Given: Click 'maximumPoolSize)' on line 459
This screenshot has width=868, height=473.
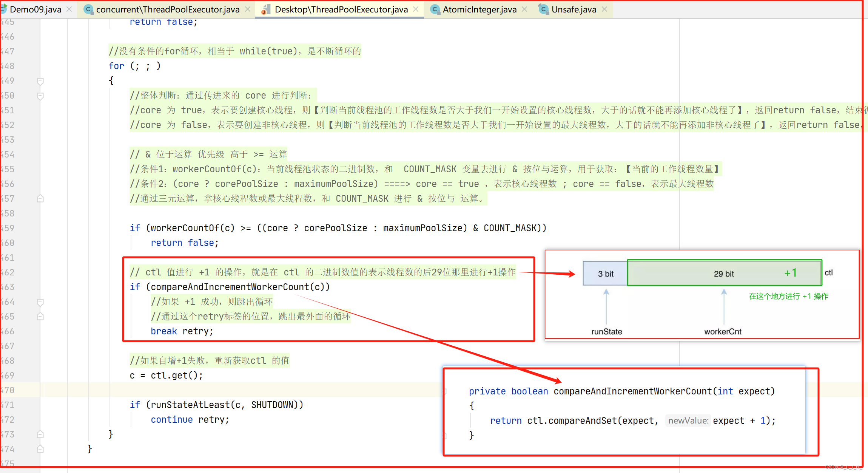Looking at the screenshot, I should (425, 228).
